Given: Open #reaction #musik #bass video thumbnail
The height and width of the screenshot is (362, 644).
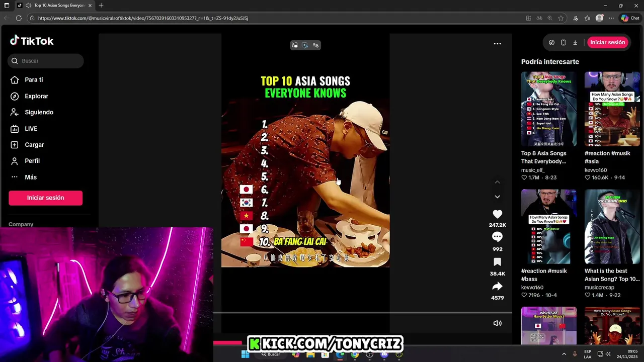Looking at the screenshot, I should 548,227.
